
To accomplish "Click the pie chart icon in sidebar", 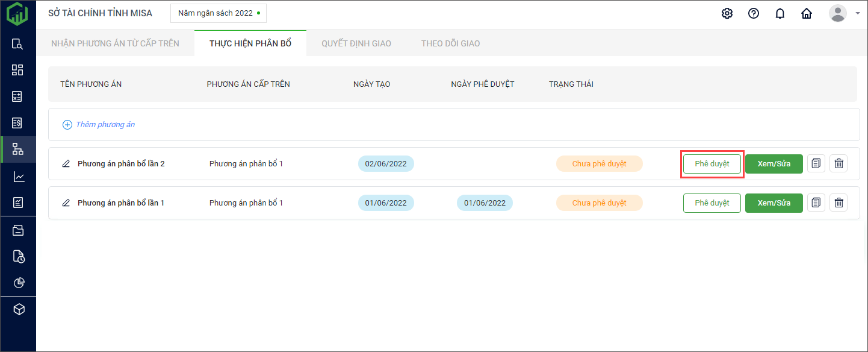I will pyautogui.click(x=18, y=283).
